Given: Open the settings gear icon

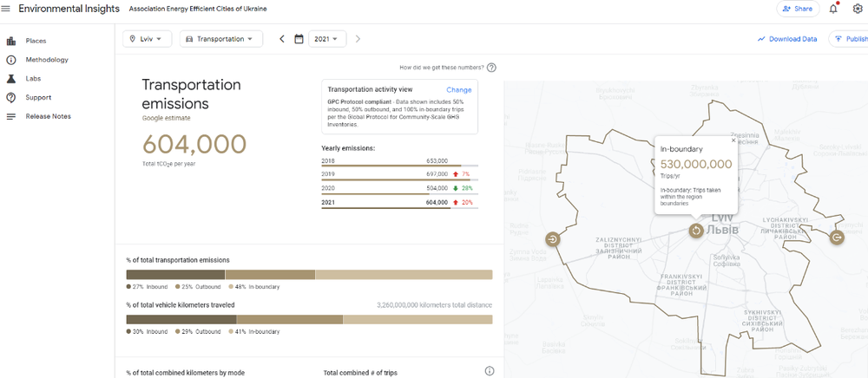Looking at the screenshot, I should coord(858,9).
